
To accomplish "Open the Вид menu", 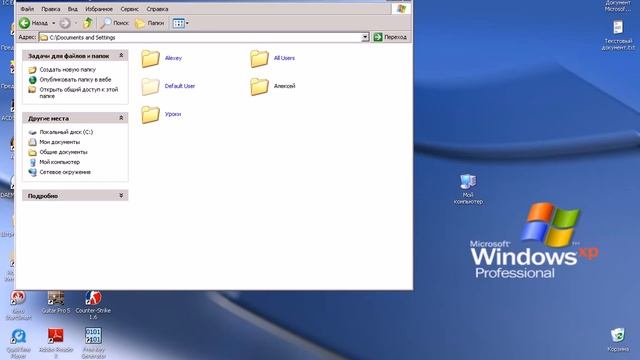I will 73,9.
